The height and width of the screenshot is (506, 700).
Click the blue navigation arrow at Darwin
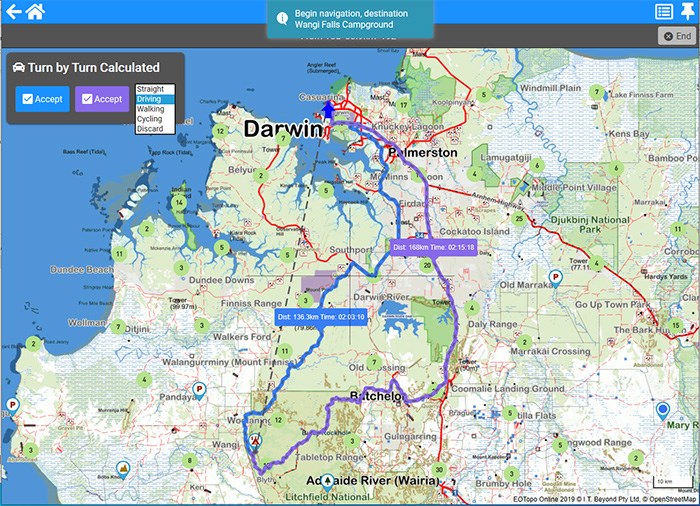pos(330,108)
